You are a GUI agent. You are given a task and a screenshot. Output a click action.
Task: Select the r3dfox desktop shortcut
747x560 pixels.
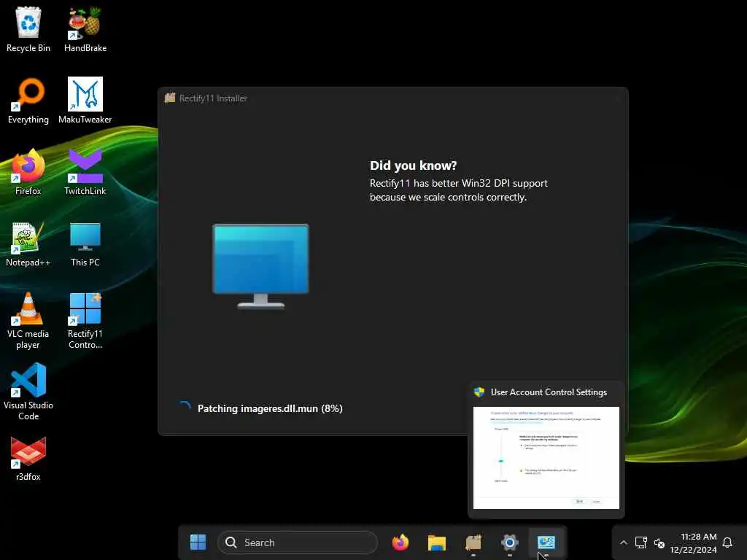click(x=28, y=458)
